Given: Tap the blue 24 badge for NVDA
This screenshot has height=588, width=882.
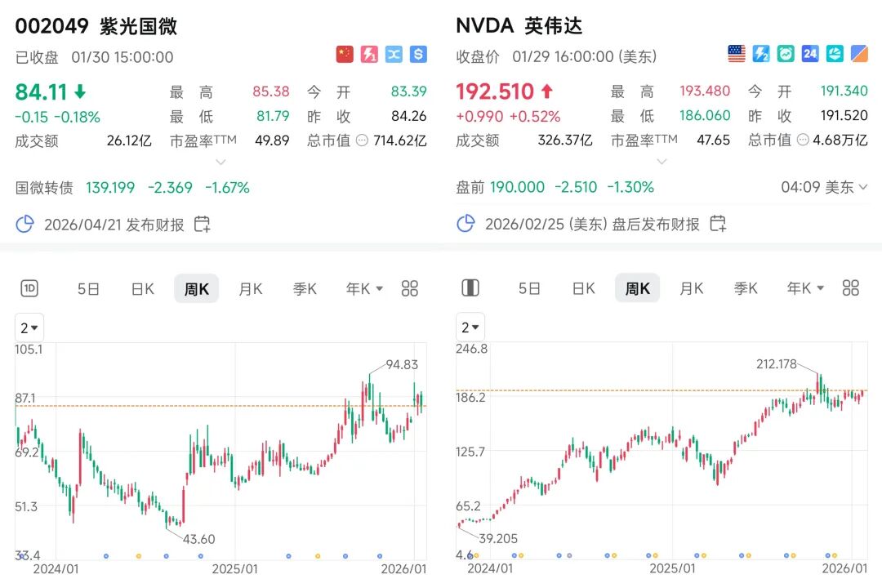Looking at the screenshot, I should click(810, 55).
